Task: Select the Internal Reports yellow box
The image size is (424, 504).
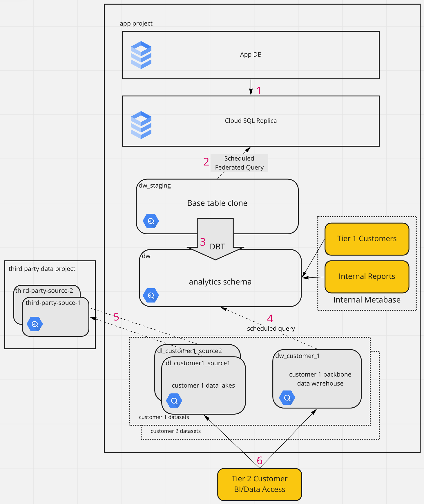Action: tap(367, 277)
